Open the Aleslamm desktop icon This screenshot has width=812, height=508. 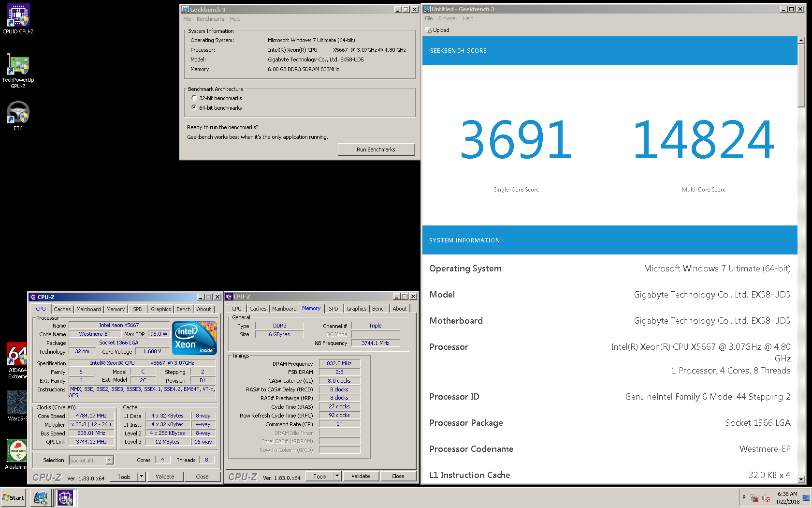pyautogui.click(x=16, y=454)
